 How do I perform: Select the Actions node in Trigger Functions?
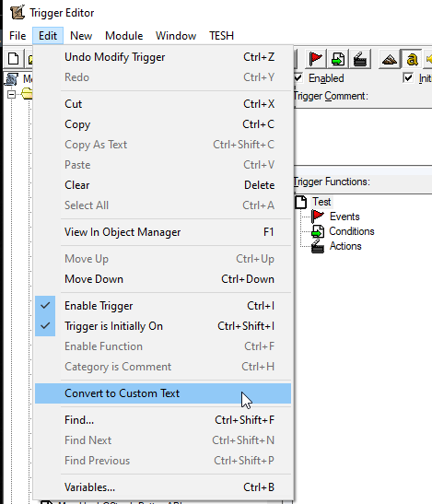345,246
